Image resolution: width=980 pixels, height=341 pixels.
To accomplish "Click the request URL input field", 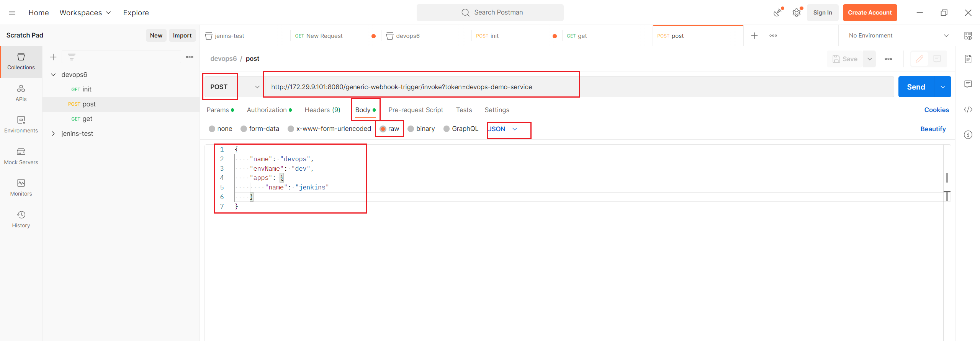I will click(578, 87).
